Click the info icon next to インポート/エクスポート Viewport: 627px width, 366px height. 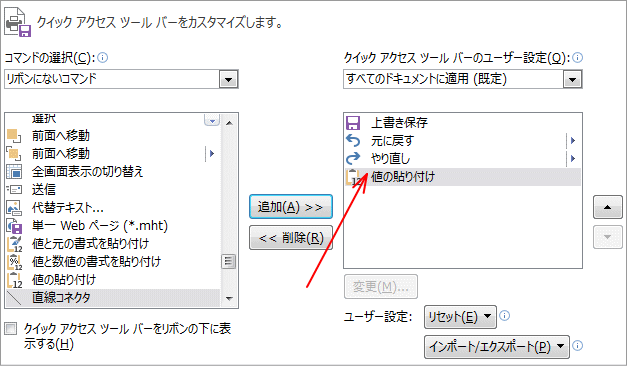coord(577,345)
